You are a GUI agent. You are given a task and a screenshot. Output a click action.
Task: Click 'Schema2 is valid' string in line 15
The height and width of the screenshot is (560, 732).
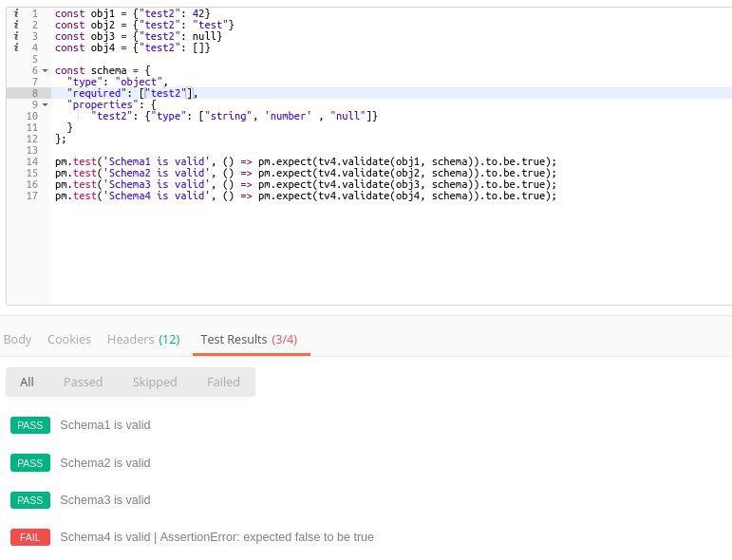click(x=157, y=173)
